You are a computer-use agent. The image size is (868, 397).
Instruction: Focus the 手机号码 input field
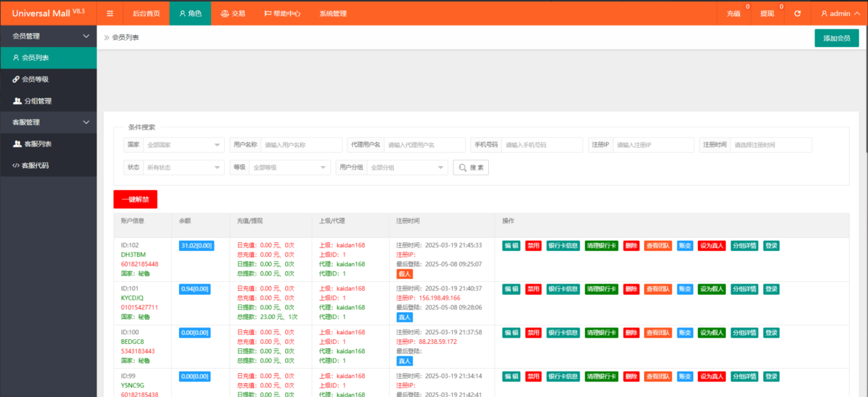pos(542,145)
